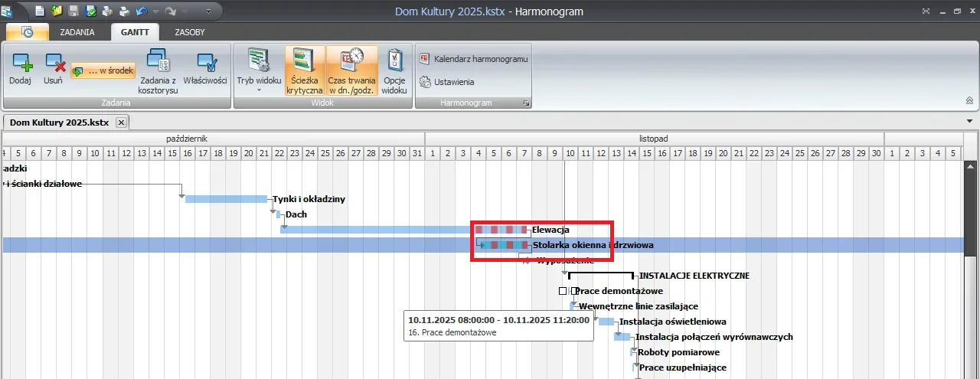Click the undo arrow icon
The height and width of the screenshot is (379, 980).
(140, 11)
